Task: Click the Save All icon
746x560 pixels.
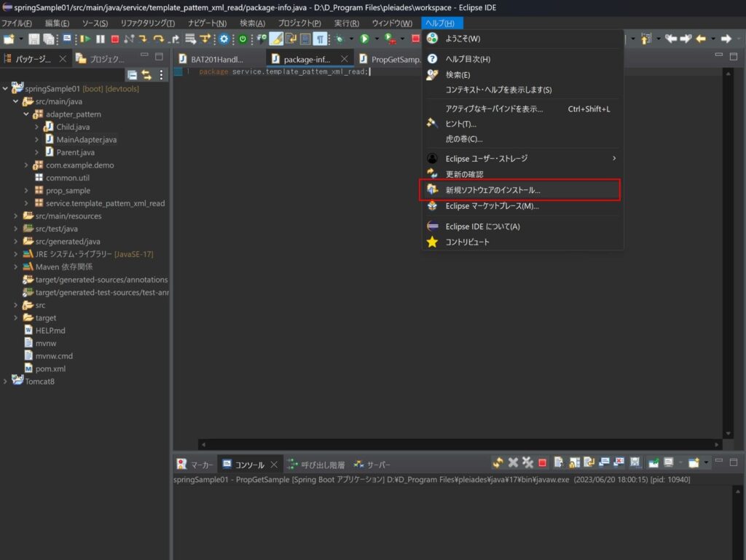Action: click(x=48, y=39)
